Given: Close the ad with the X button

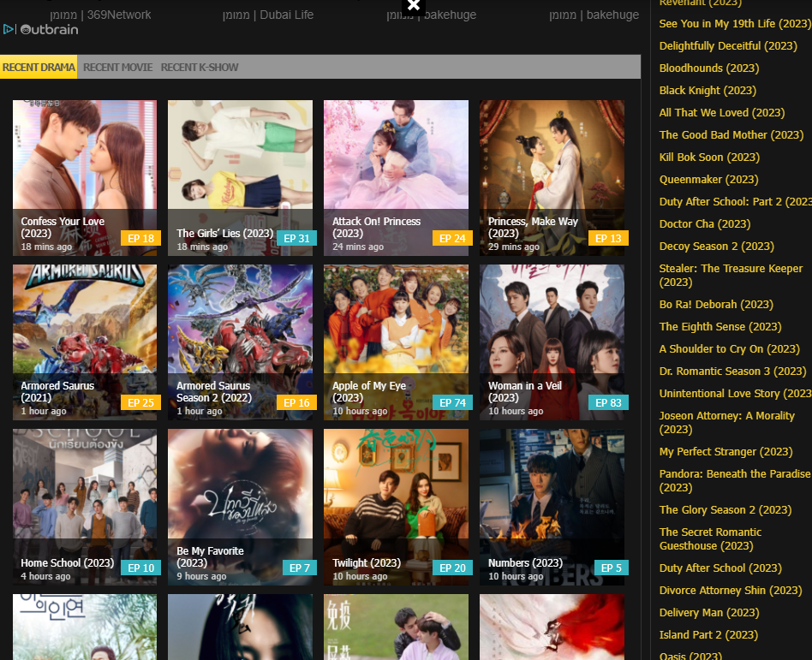Looking at the screenshot, I should (413, 6).
